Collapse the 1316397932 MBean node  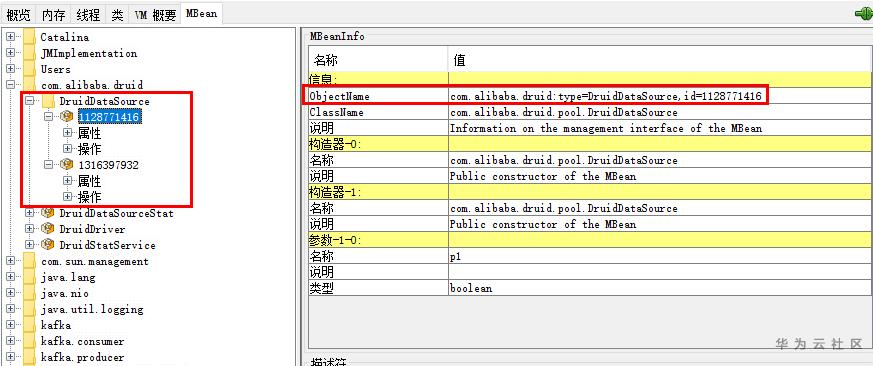point(48,165)
